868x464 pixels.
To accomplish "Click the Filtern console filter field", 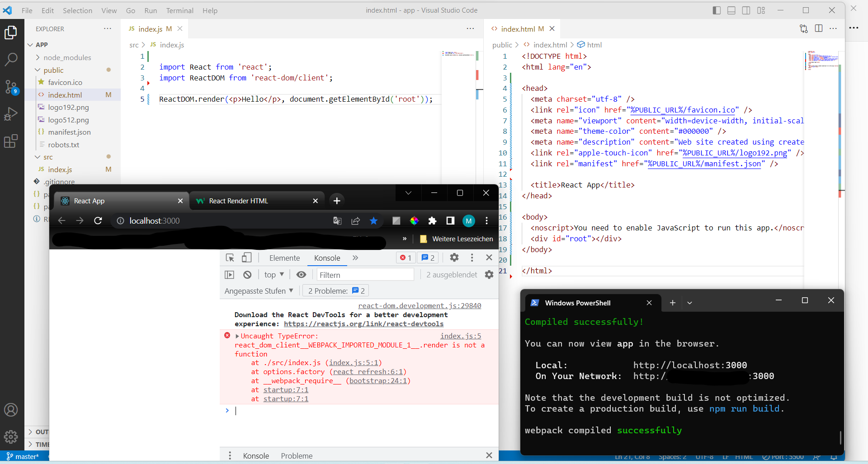I will click(x=365, y=275).
